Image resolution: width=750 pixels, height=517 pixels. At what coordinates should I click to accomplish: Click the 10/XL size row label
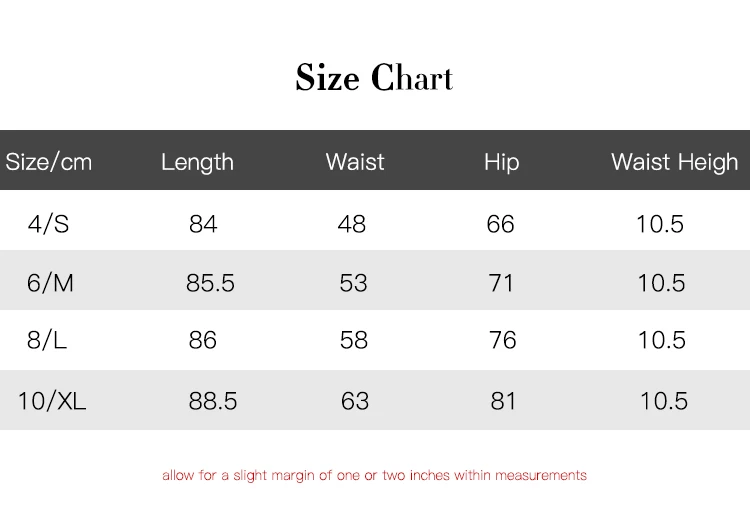tap(52, 401)
